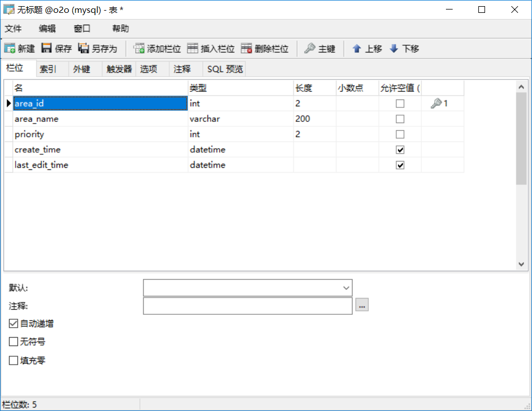Toggle allow-null checkbox for area_id

pos(400,103)
